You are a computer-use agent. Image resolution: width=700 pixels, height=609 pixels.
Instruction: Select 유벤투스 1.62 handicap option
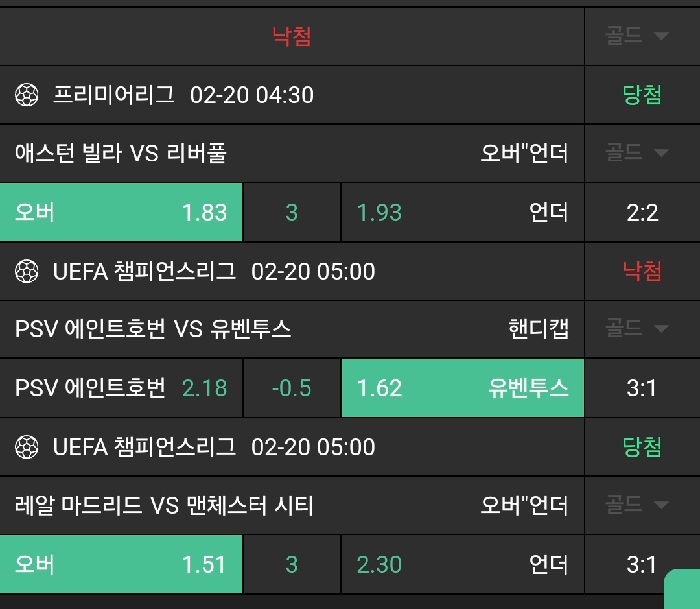pos(462,388)
